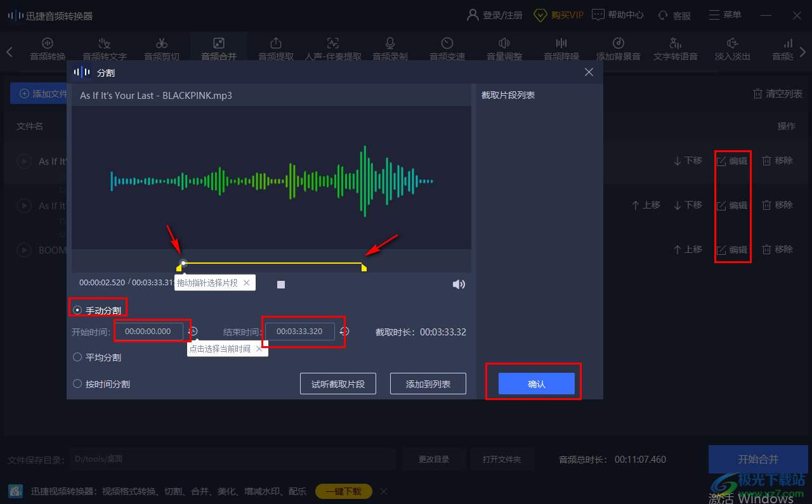Open the 音频转文字 tab

(x=105, y=49)
